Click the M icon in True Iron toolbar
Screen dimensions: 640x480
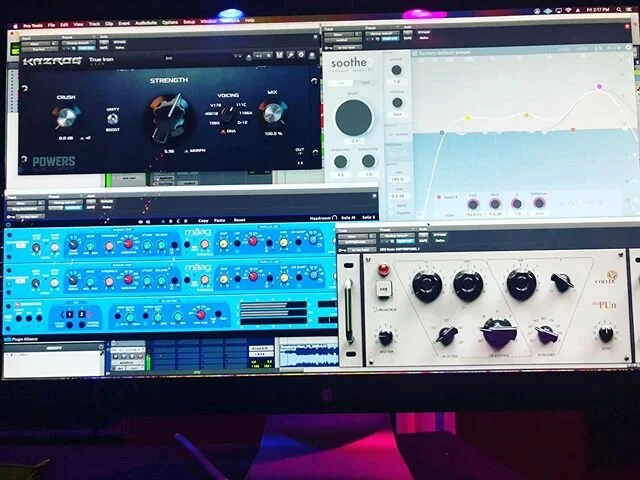[x=280, y=55]
